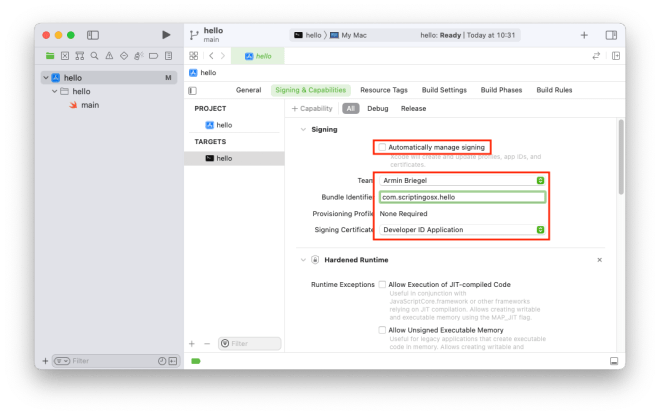Toggle the debug area icon at bottom right
This screenshot has height=415, width=660.
point(614,361)
